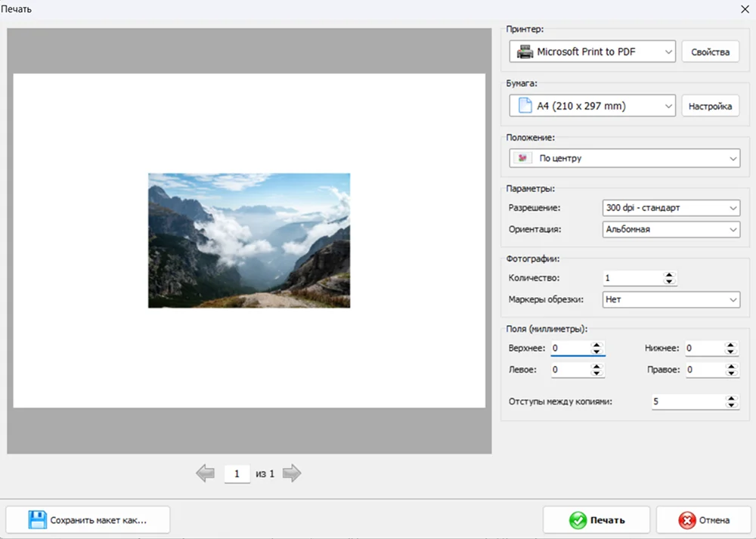Click the printer icon in printer selector
756x539 pixels.
[525, 51]
